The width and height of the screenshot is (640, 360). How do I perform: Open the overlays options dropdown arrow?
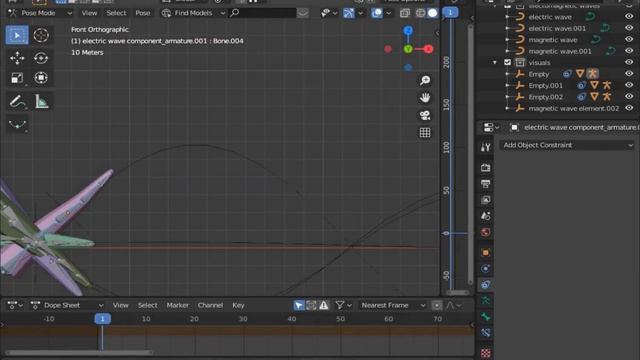pos(389,13)
